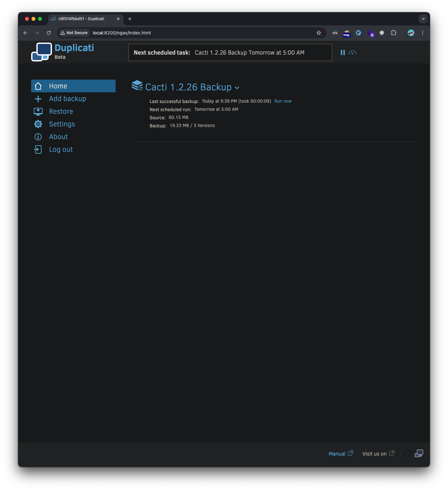Select the Home menu item

58,86
